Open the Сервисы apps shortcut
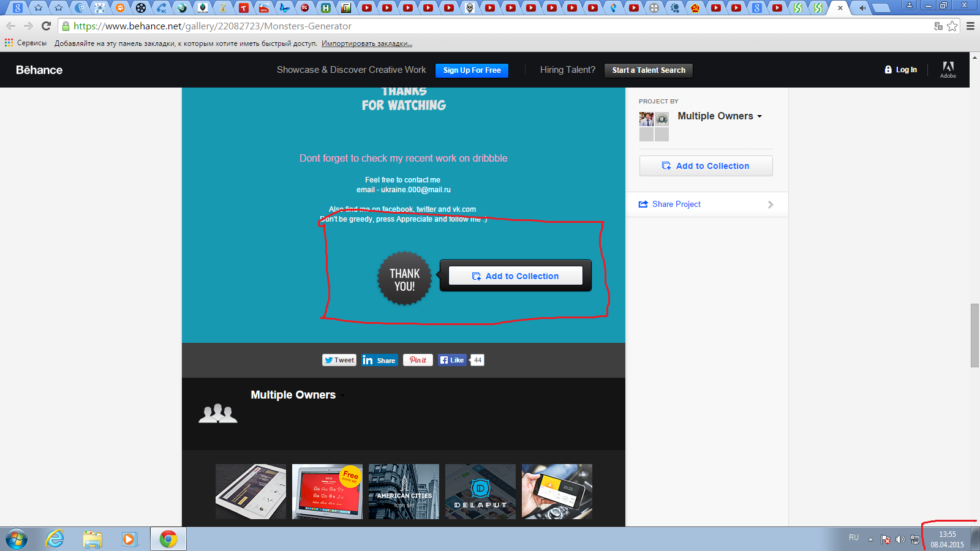 tap(26, 43)
